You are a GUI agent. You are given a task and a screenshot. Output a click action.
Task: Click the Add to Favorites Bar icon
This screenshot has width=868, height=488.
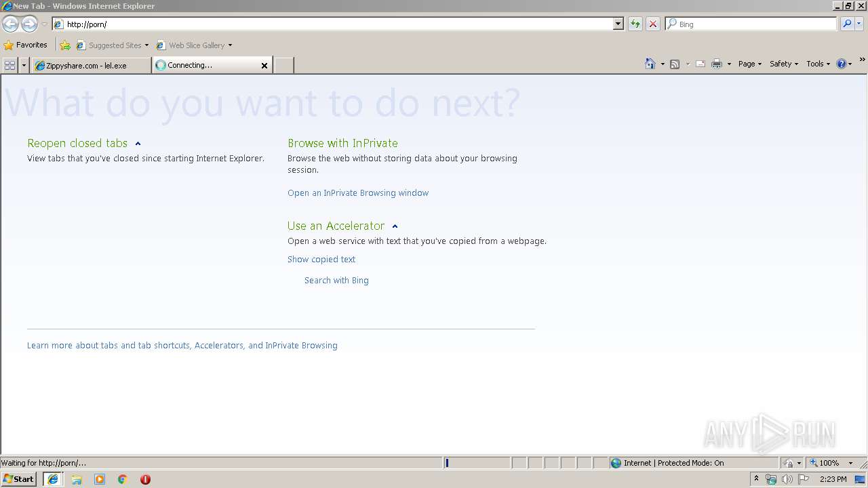(65, 45)
